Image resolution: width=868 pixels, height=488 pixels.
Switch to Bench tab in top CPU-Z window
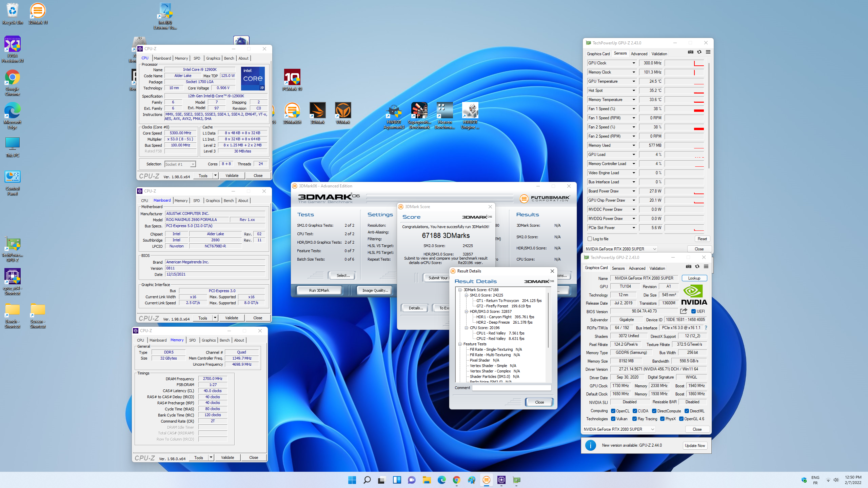point(229,58)
